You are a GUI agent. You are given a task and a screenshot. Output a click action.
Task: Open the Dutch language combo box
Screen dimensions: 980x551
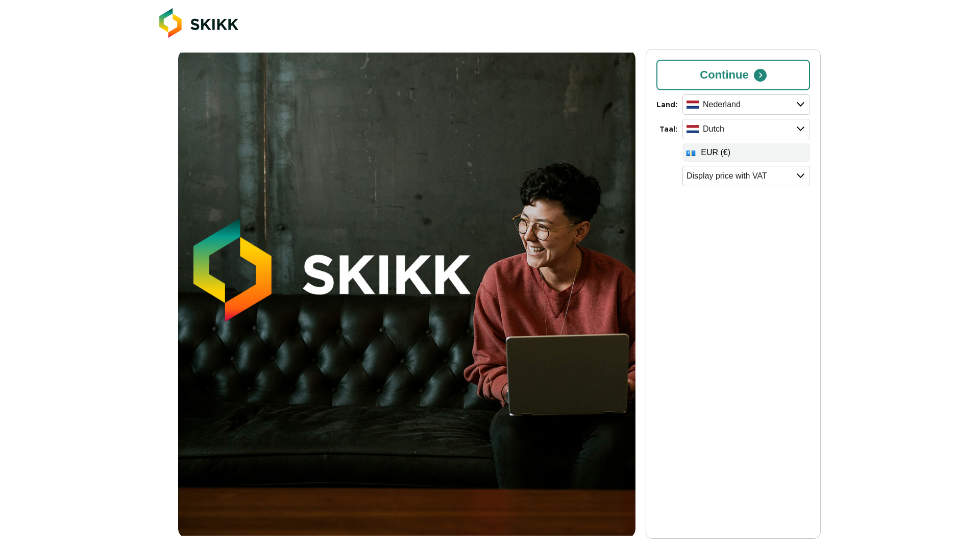tap(746, 129)
